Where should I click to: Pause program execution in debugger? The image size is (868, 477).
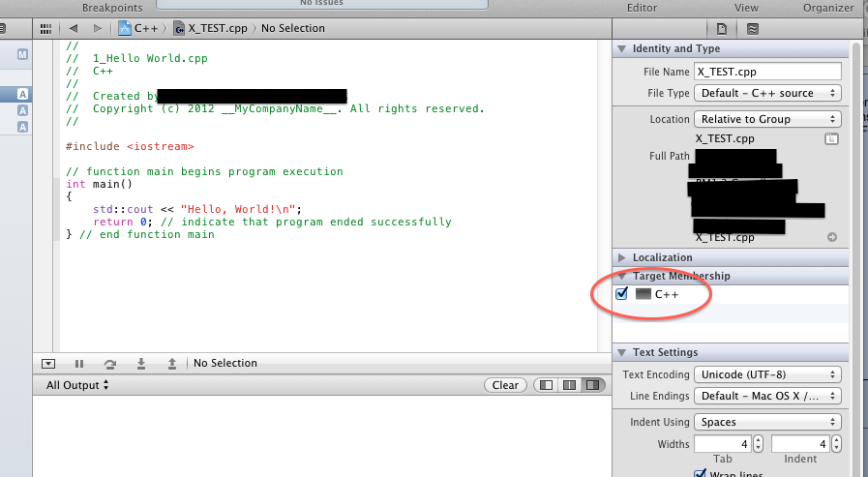click(x=79, y=364)
